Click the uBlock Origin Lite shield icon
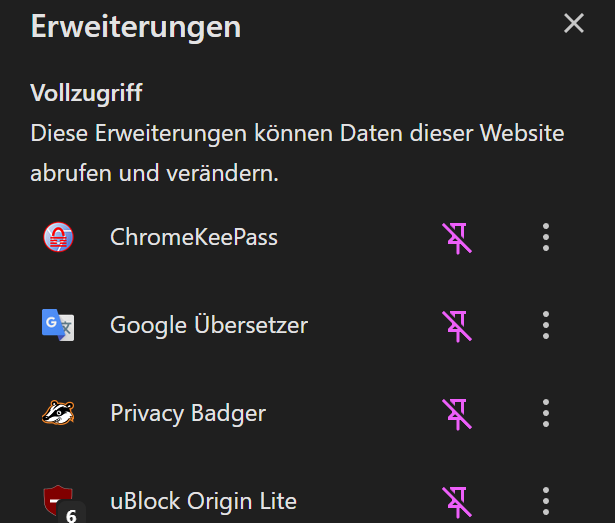 [x=58, y=500]
